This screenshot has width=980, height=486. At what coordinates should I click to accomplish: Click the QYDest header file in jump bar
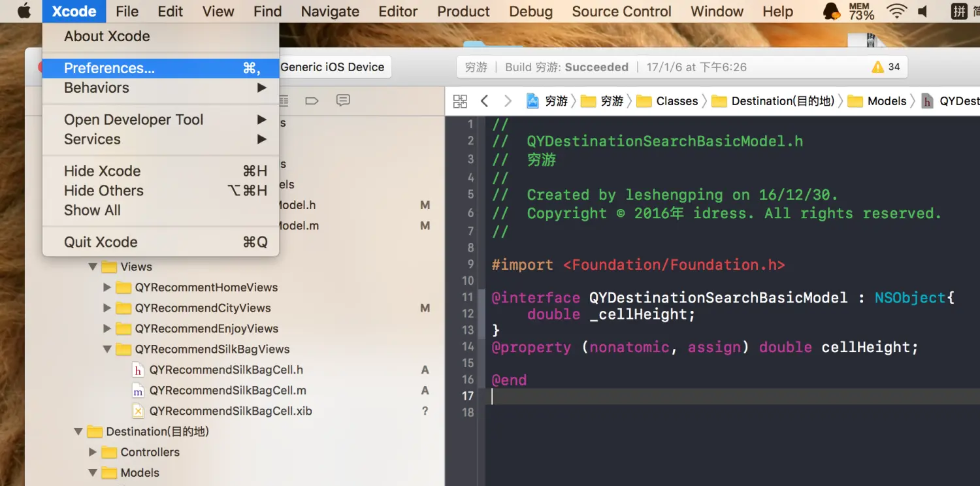point(951,101)
